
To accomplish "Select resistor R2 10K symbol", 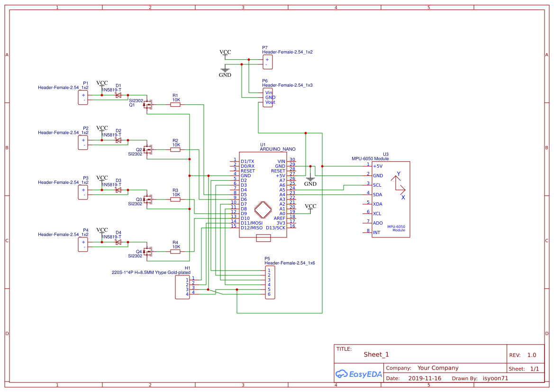I will click(x=175, y=150).
